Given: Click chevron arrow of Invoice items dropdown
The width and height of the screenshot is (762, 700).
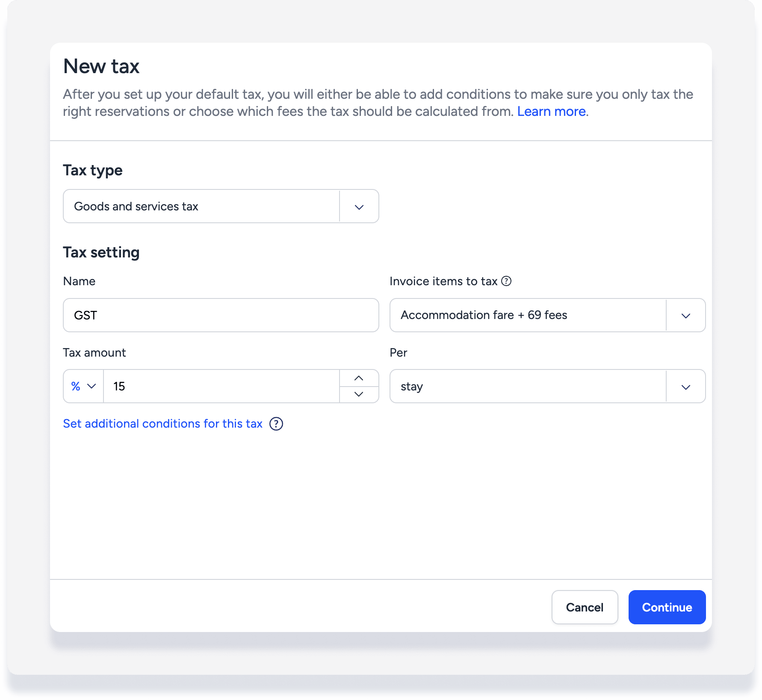Looking at the screenshot, I should click(686, 316).
